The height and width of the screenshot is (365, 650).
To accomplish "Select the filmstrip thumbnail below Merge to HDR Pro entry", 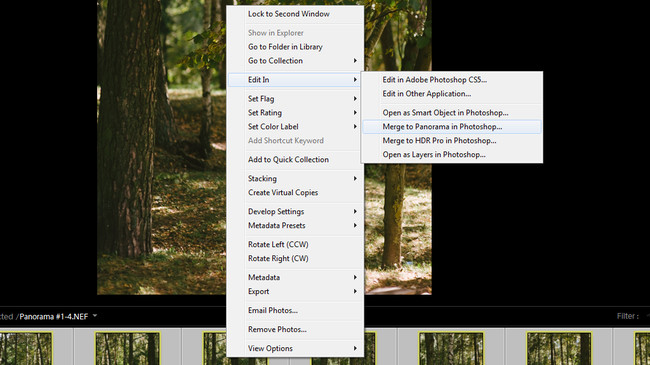I will click(451, 348).
